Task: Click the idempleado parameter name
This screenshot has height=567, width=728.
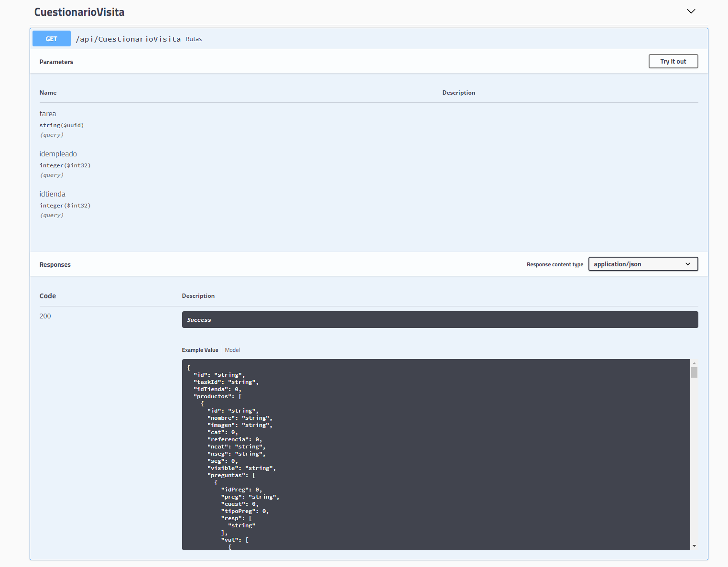Action: (58, 154)
